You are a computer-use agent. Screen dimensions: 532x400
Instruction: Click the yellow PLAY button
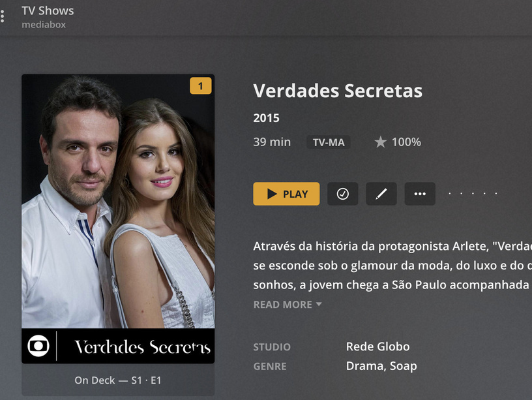coord(286,194)
